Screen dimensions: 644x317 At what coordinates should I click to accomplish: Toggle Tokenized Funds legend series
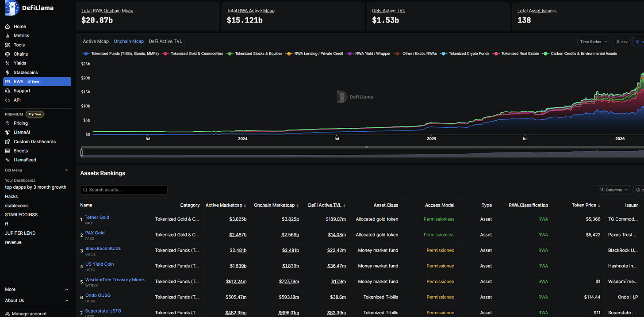click(122, 53)
